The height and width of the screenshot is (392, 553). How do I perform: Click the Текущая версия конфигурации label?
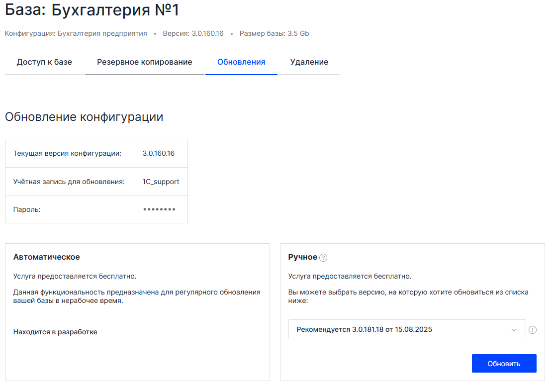click(67, 154)
